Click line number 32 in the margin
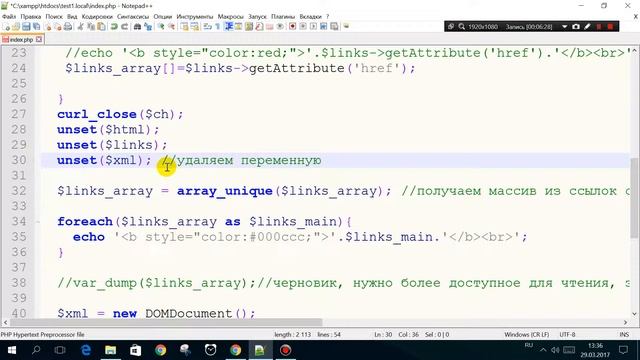This screenshot has width=640, height=360. point(19,191)
